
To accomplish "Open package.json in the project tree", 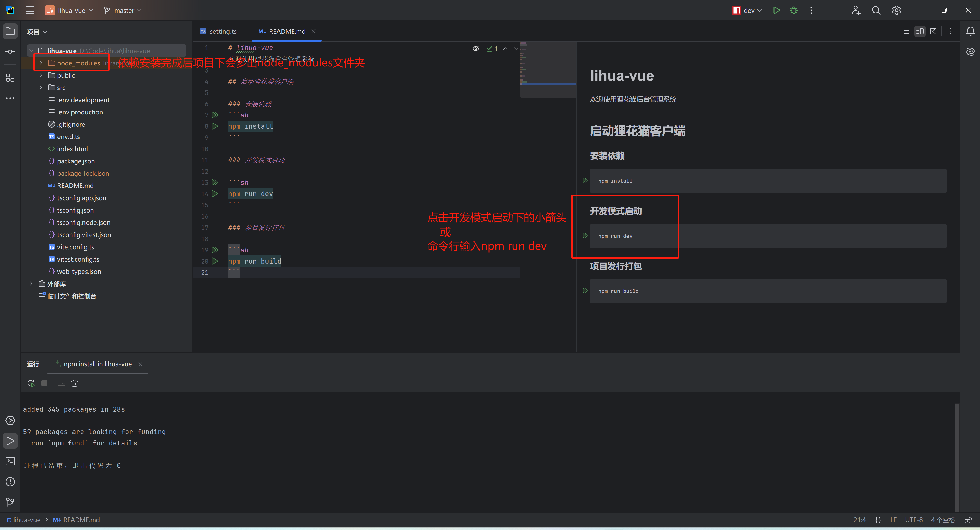I will click(76, 161).
